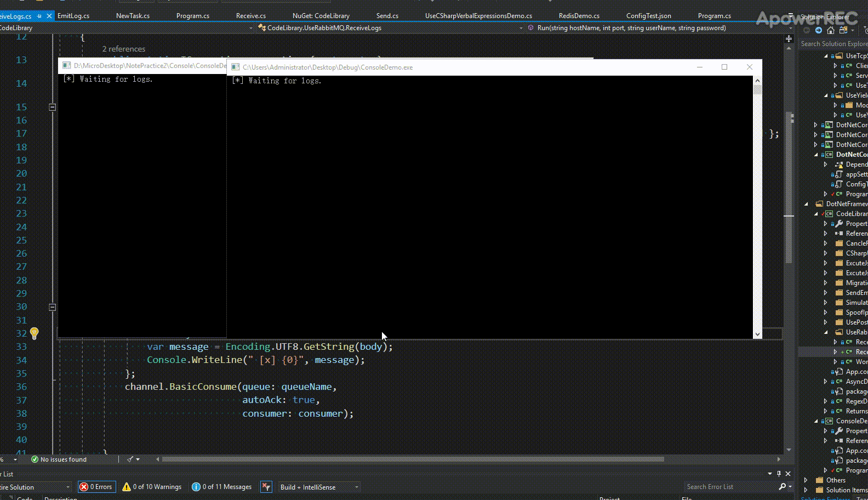The image size is (868, 500).
Task: Collapse the UseTcp folder in Solution Explorer
Action: [826, 56]
